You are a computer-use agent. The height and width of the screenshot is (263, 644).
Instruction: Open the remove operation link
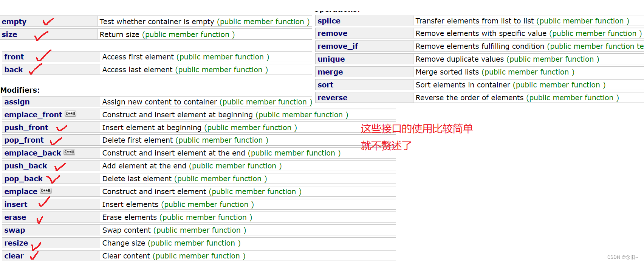[x=333, y=33]
